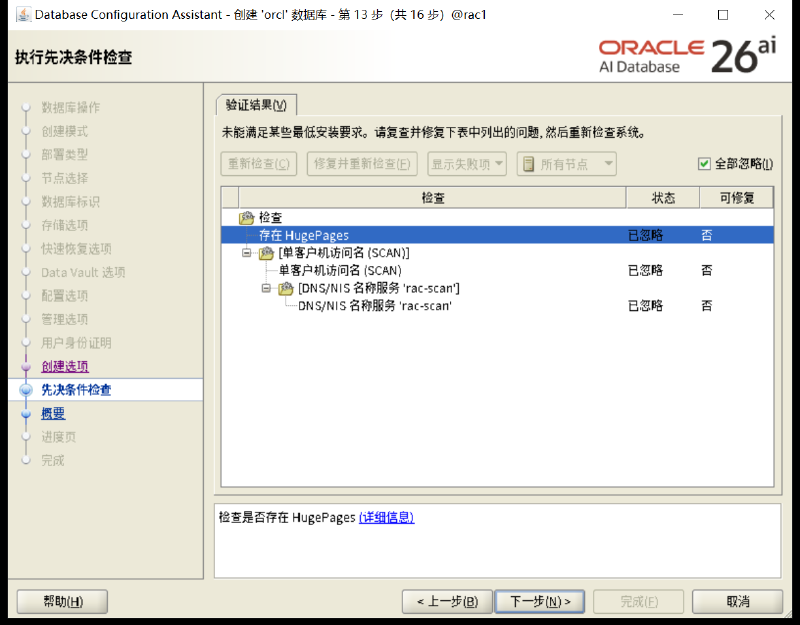
Task: Click the 配置选项 step in sidebar
Action: [x=64, y=296]
